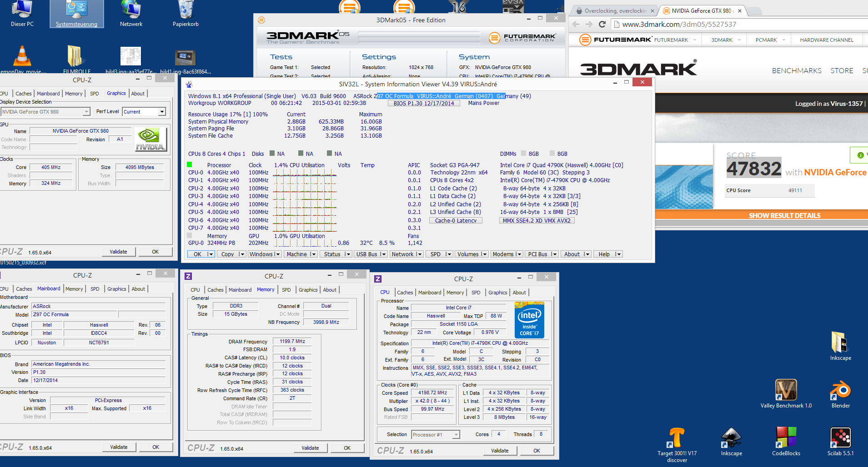Open the Copy dropdown arrow in SIV
This screenshot has height=467, width=868.
(241, 254)
